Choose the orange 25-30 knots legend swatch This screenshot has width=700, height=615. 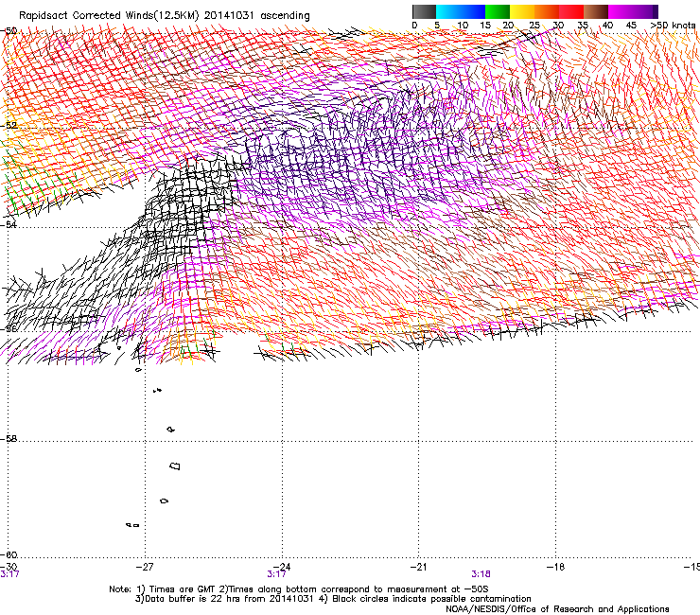click(x=547, y=11)
